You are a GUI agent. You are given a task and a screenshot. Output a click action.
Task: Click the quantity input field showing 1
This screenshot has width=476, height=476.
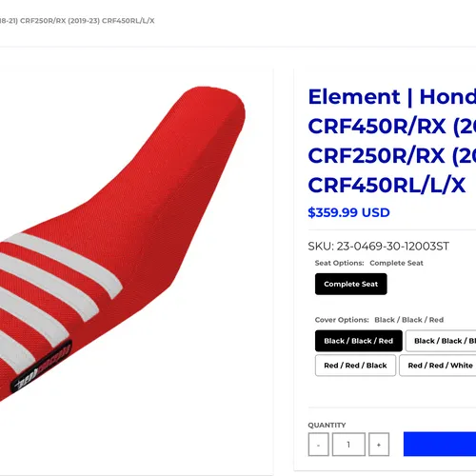click(x=348, y=445)
